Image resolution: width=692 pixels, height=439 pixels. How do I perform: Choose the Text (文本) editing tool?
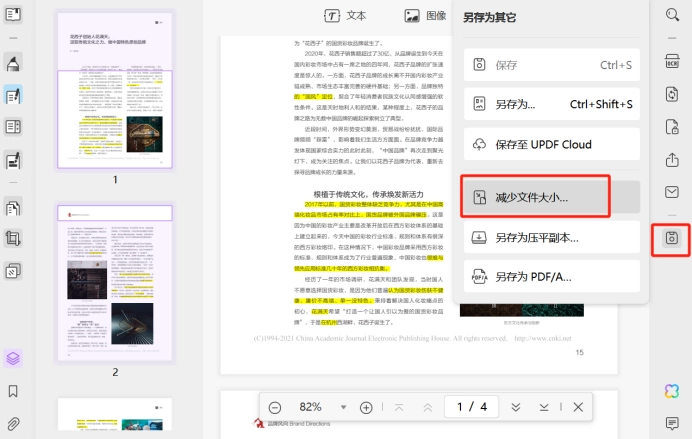(x=345, y=15)
